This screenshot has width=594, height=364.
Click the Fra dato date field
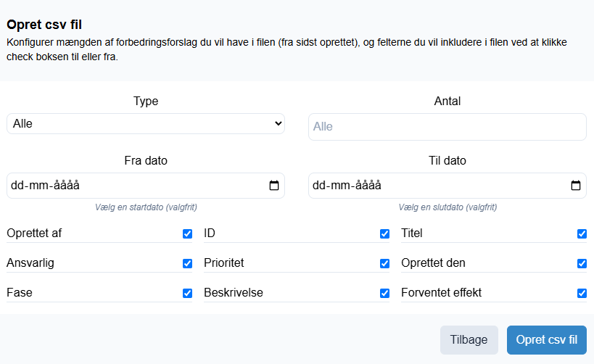[146, 186]
